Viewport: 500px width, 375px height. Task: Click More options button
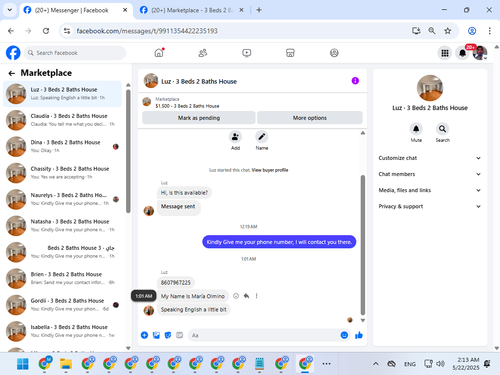point(310,118)
